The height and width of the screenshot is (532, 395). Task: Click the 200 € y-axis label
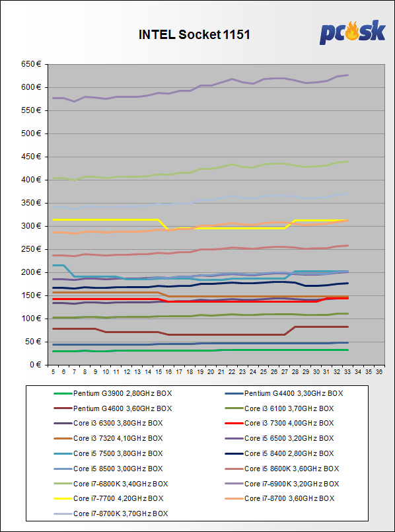pyautogui.click(x=31, y=272)
